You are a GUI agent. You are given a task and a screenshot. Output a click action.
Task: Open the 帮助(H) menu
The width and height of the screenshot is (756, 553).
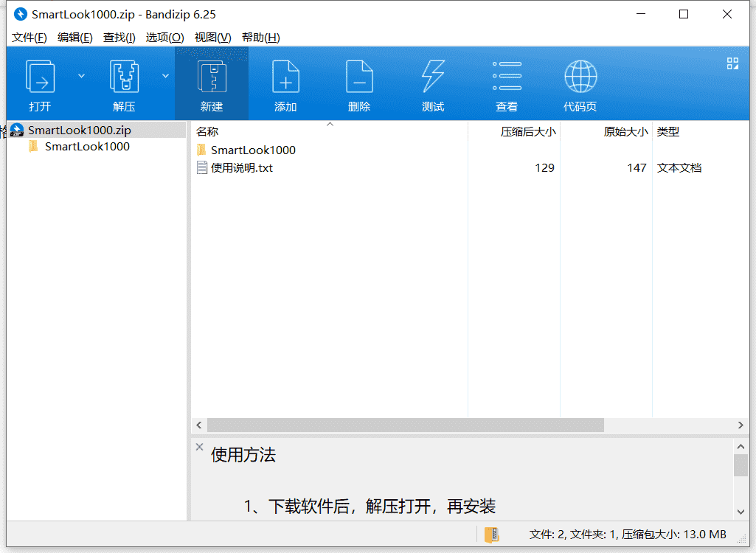pyautogui.click(x=261, y=37)
